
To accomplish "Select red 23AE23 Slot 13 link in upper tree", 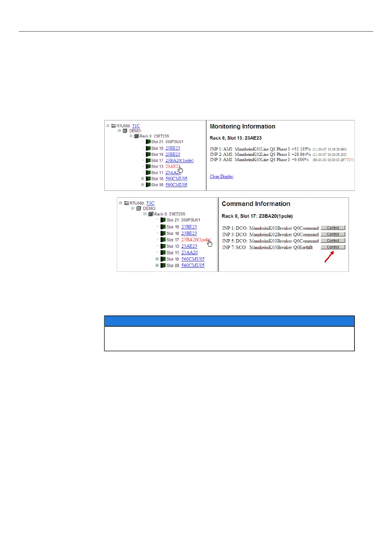I will click(x=173, y=166).
